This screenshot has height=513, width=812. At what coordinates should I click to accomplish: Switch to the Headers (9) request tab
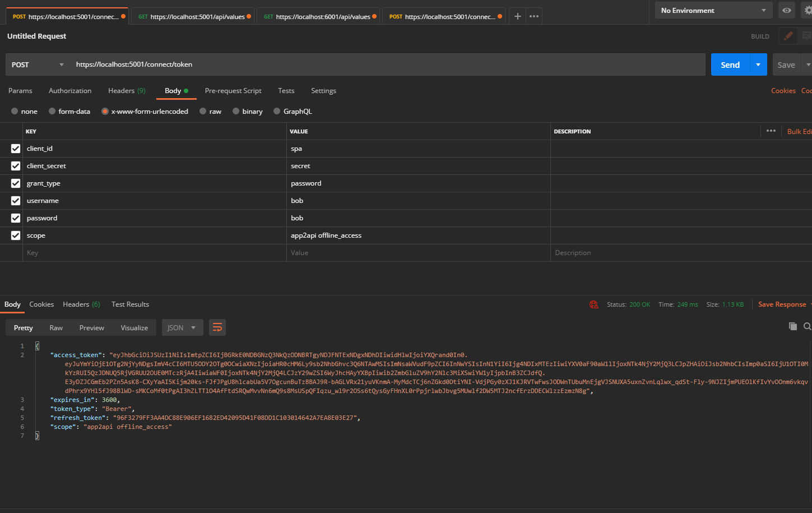[126, 90]
